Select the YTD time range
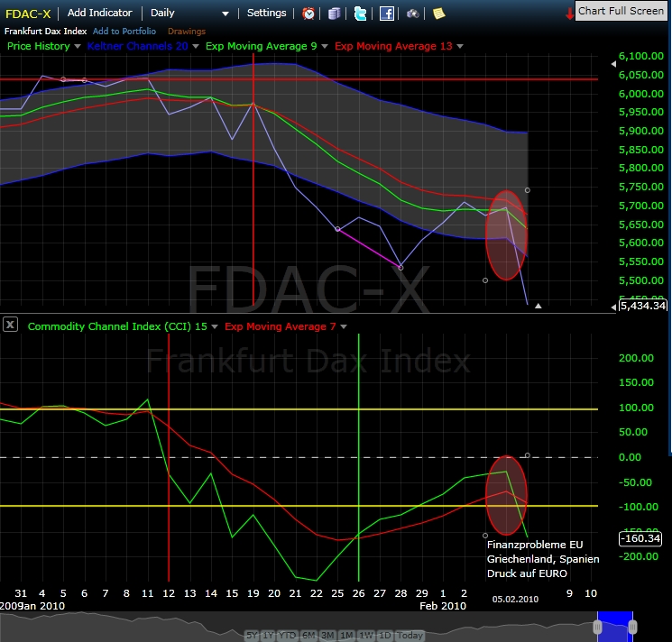 coord(288,635)
